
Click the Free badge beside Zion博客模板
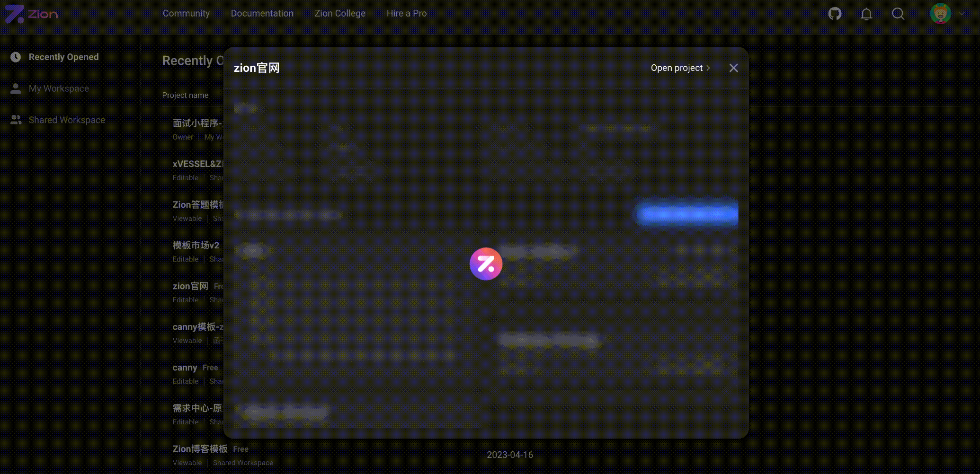point(241,449)
